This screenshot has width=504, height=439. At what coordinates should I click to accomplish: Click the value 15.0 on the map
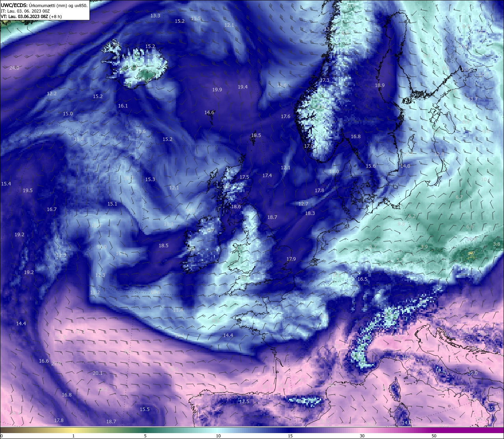(68, 114)
